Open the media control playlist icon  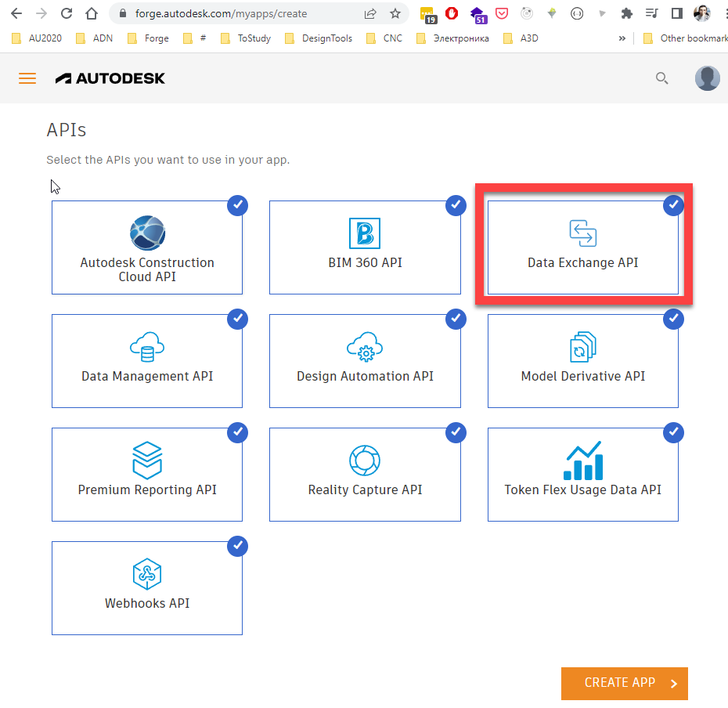tap(652, 13)
